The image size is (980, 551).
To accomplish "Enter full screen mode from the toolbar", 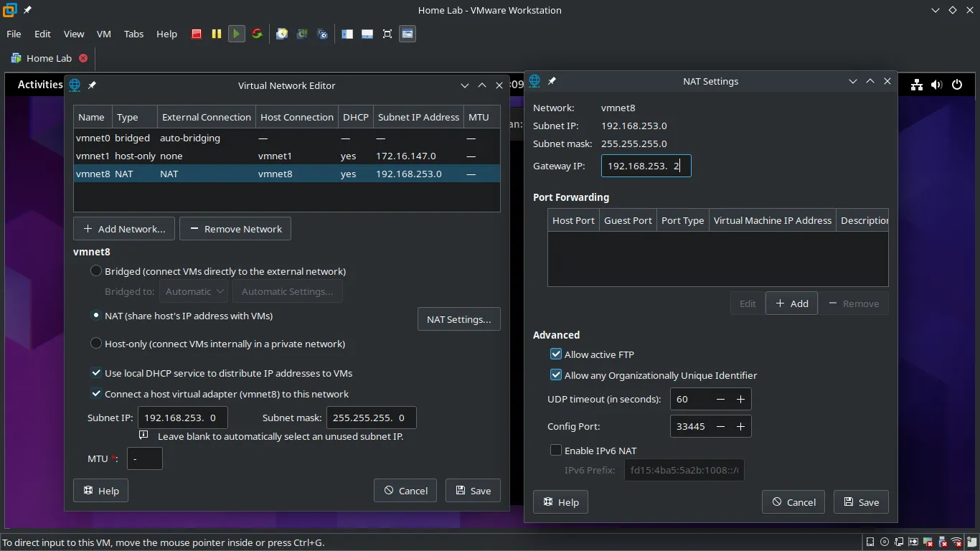I will (x=387, y=34).
